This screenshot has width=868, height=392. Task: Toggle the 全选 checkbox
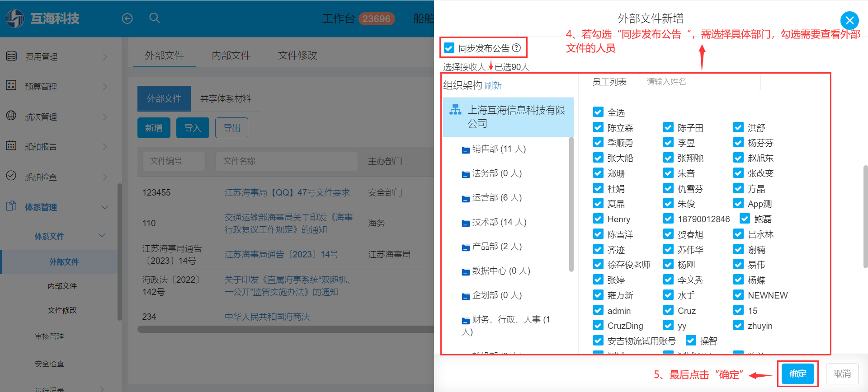coord(598,112)
